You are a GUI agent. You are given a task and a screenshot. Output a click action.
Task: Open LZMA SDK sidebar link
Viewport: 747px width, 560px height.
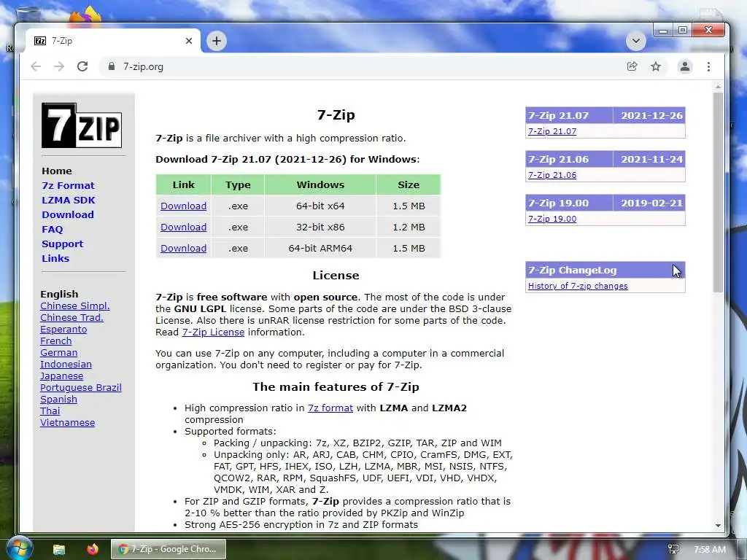pyautogui.click(x=69, y=201)
